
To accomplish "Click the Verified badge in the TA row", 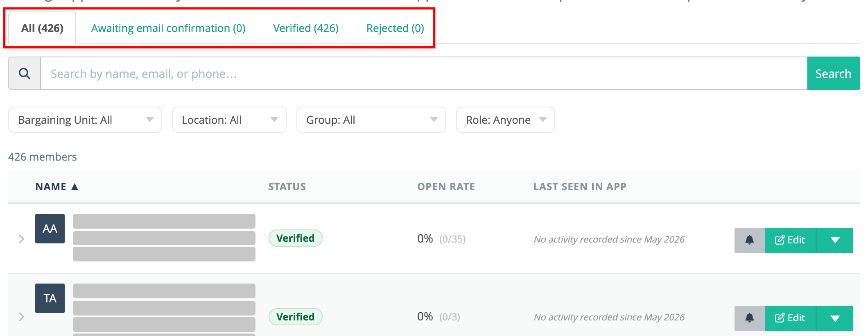I will (296, 317).
